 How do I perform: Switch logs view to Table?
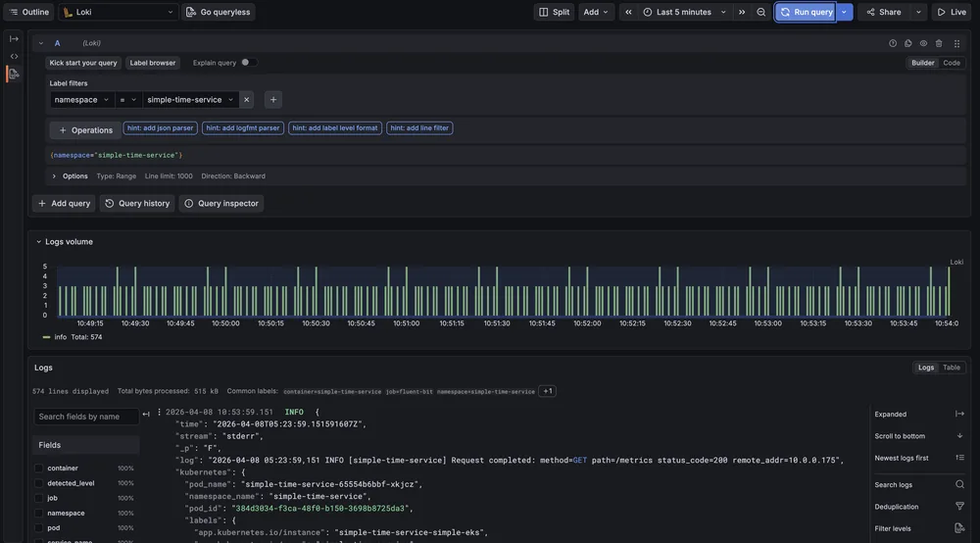[952, 368]
